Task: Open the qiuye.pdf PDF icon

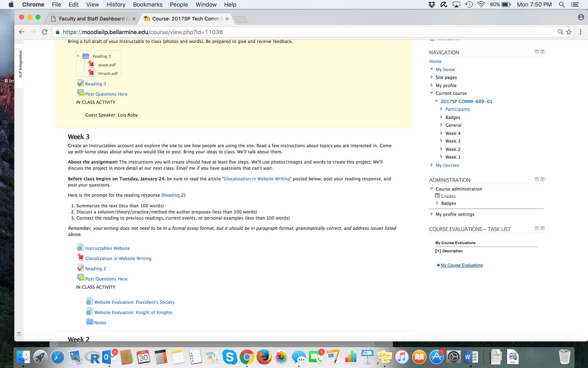Action: point(92,65)
